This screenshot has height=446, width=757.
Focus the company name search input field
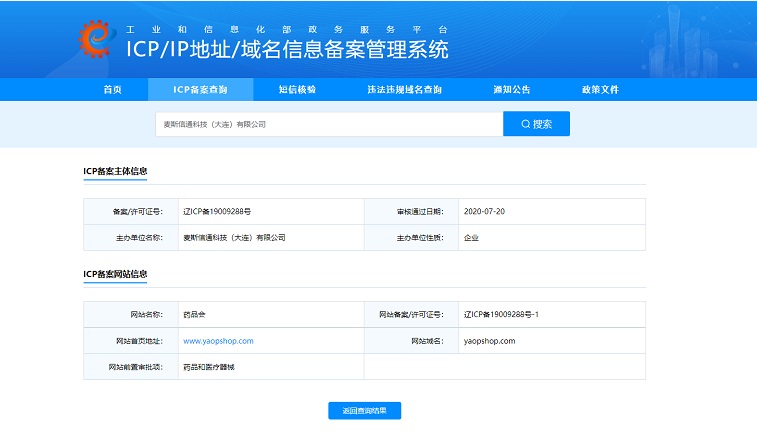point(328,124)
